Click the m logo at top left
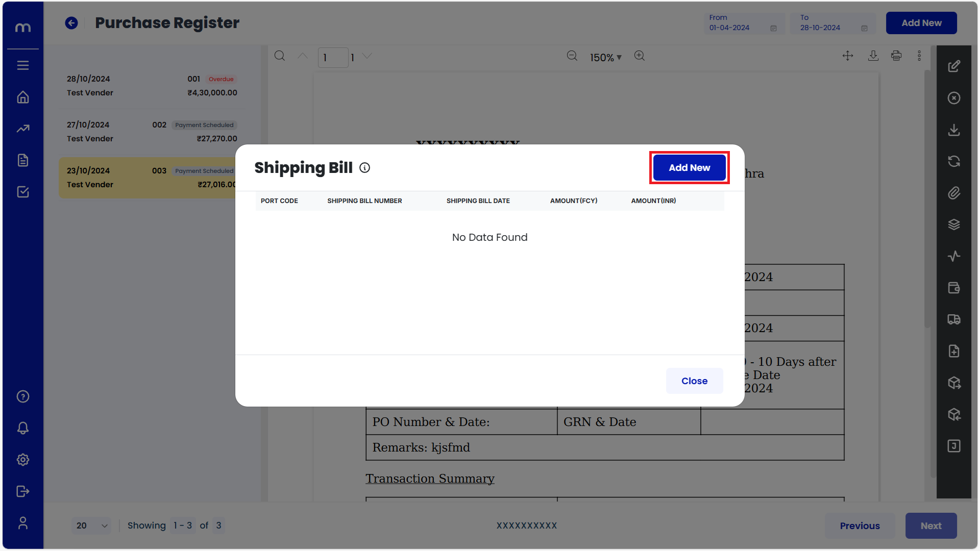The height and width of the screenshot is (551, 980). tap(23, 28)
